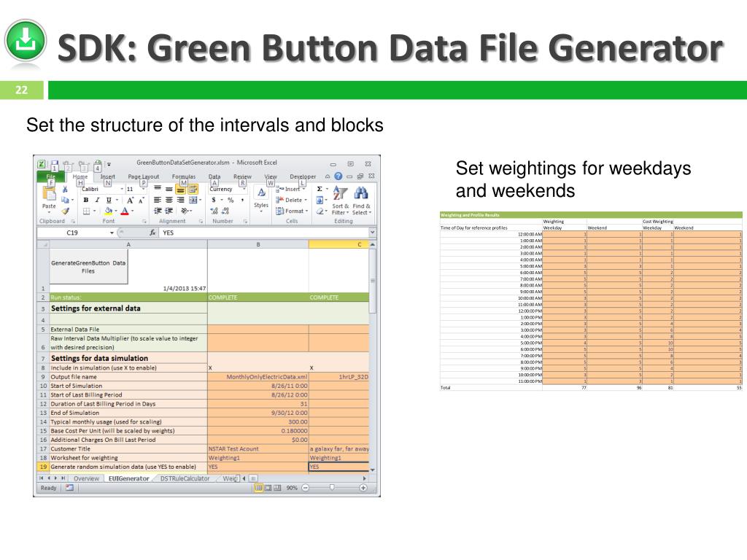Click the Fill Color paint bucket icon
Screen dimensions: 747x560
click(109, 211)
